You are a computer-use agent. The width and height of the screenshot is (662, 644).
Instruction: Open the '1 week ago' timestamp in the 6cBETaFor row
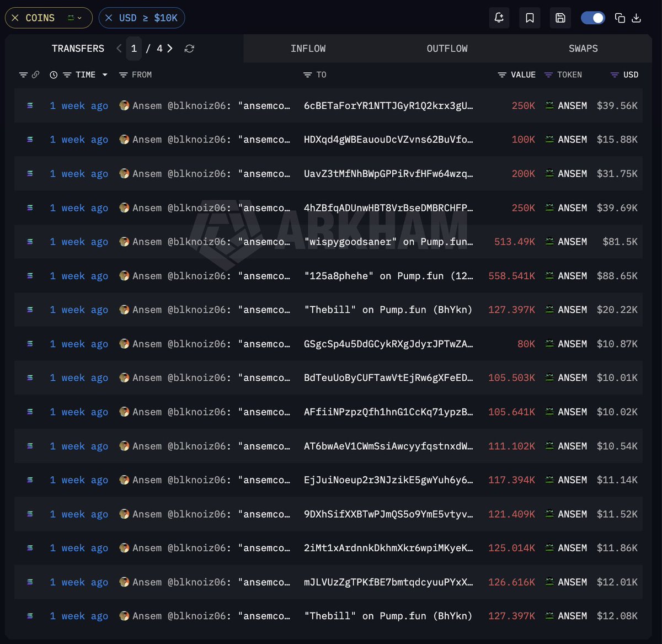click(x=79, y=105)
